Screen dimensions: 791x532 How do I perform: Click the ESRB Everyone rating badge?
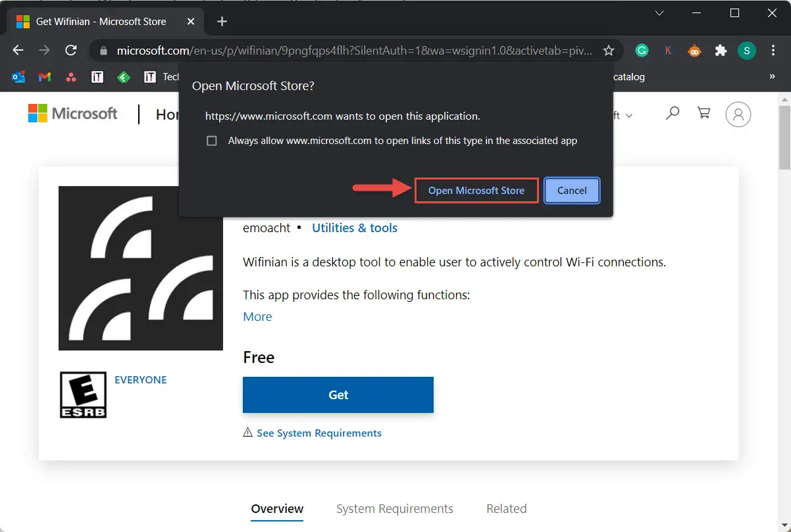(x=83, y=395)
